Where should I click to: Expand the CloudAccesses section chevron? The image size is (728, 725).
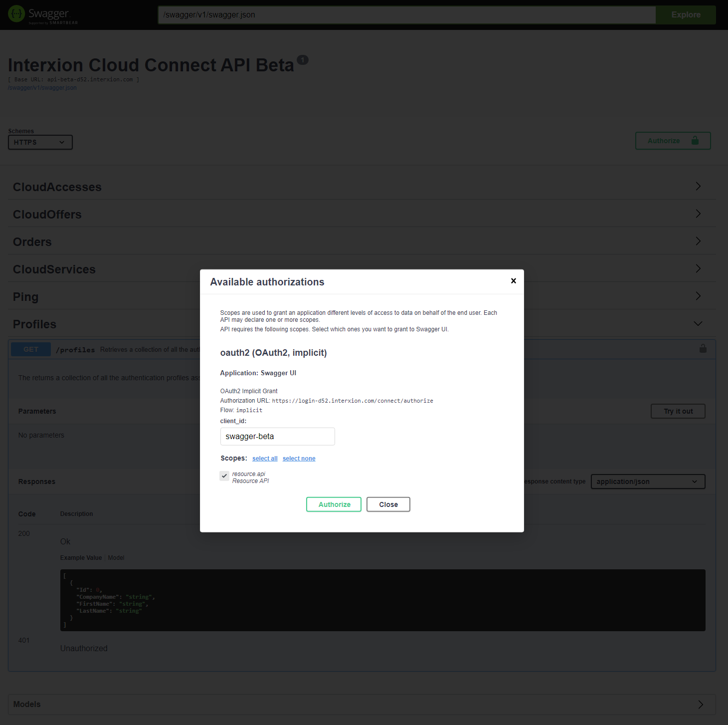[x=698, y=186]
